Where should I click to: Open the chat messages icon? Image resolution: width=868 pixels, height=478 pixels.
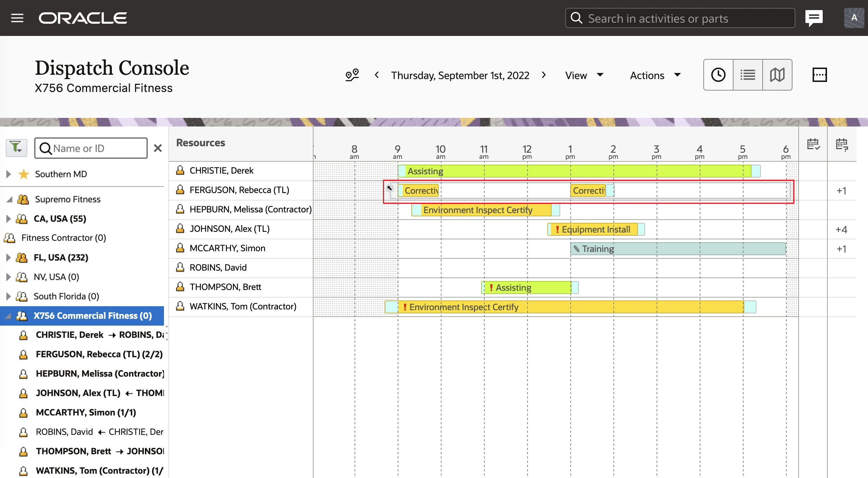[814, 18]
